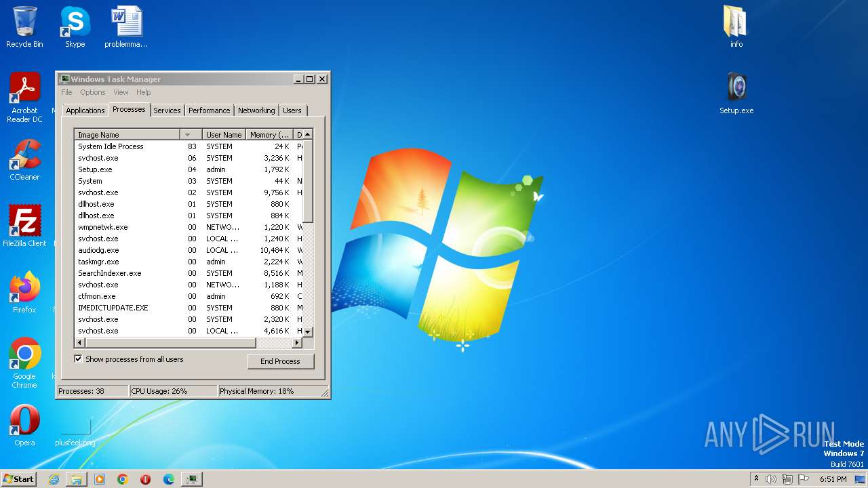Select the Setup.exe process row
The height and width of the screenshot is (488, 868).
(x=188, y=169)
